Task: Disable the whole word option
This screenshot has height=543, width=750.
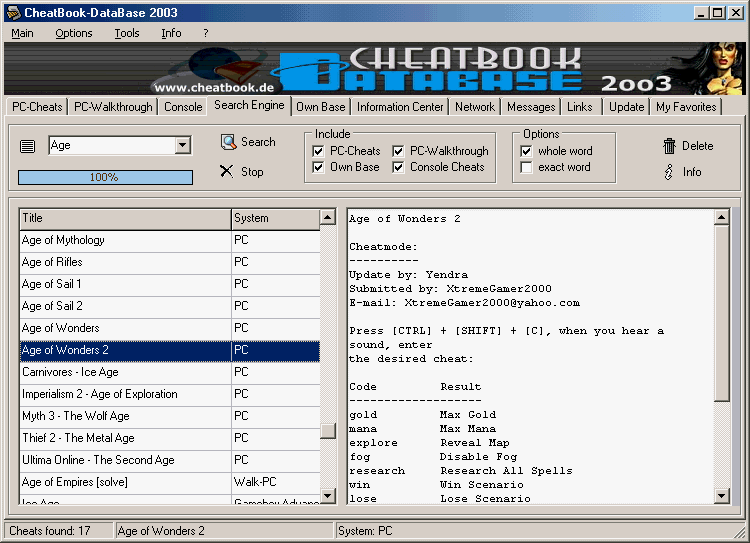Action: point(526,151)
